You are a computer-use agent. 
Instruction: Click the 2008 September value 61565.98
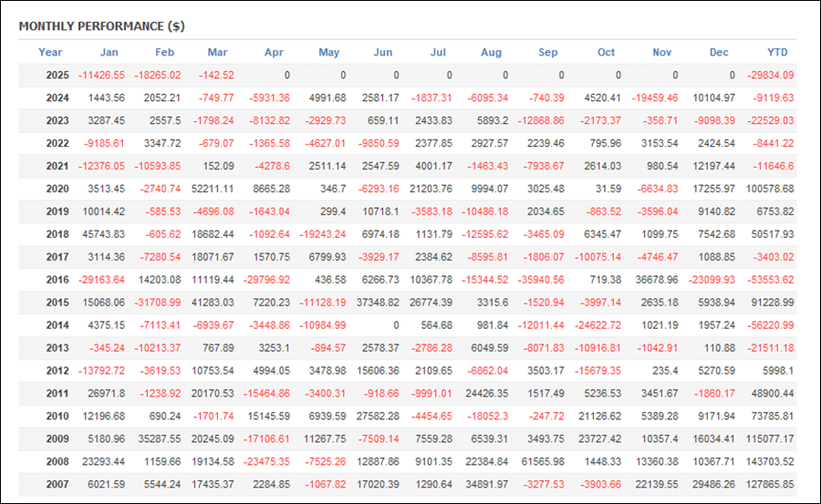tap(543, 462)
